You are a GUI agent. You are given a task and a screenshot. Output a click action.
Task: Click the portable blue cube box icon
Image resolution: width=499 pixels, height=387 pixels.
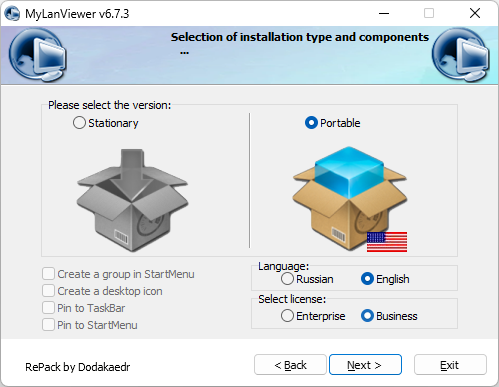click(349, 198)
